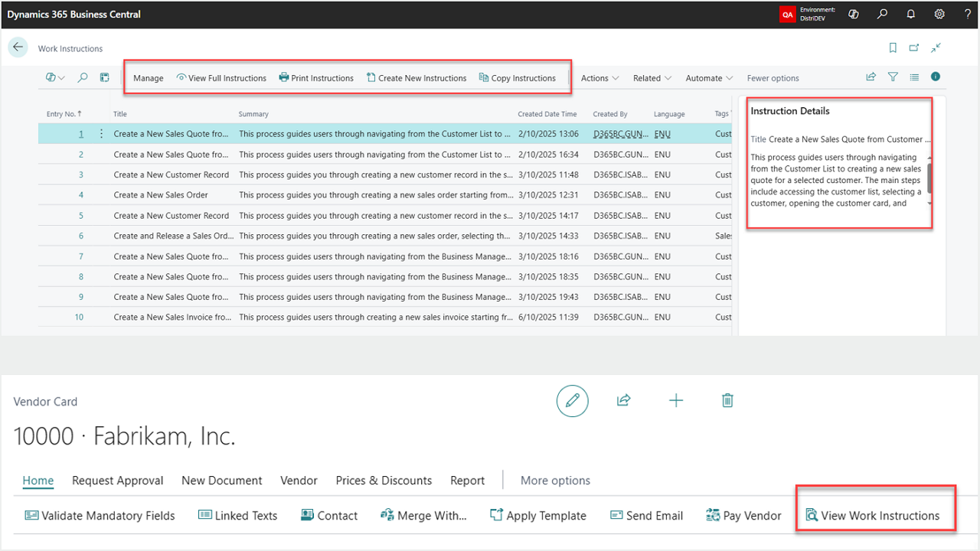Open Copilot in the top header bar

pos(854,14)
